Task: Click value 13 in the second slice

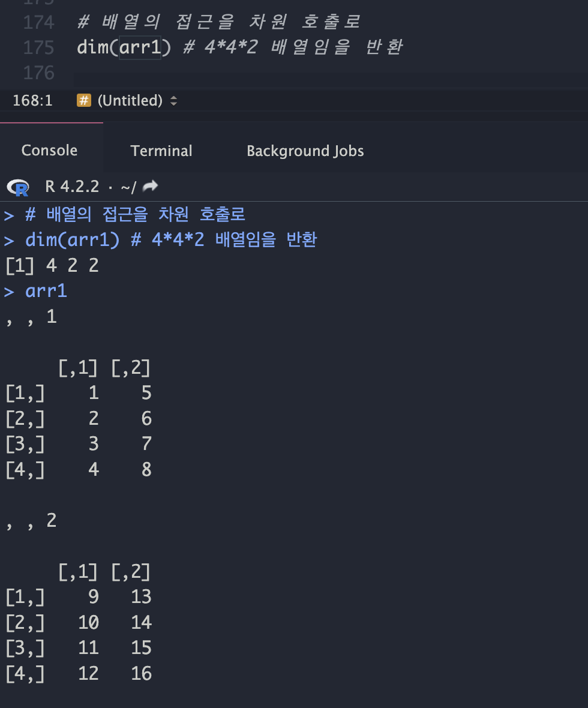Action: (x=142, y=597)
